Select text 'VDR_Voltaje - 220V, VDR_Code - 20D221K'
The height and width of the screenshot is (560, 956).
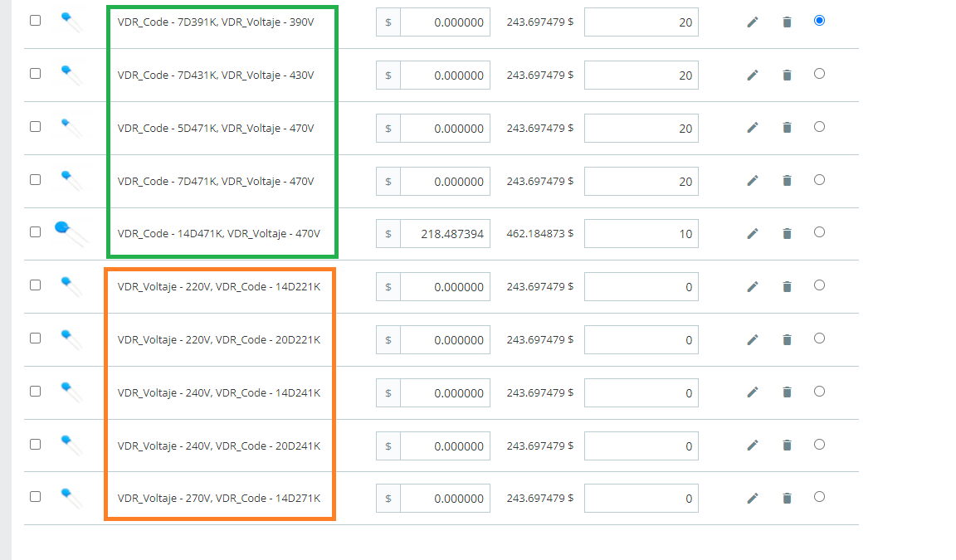click(219, 339)
